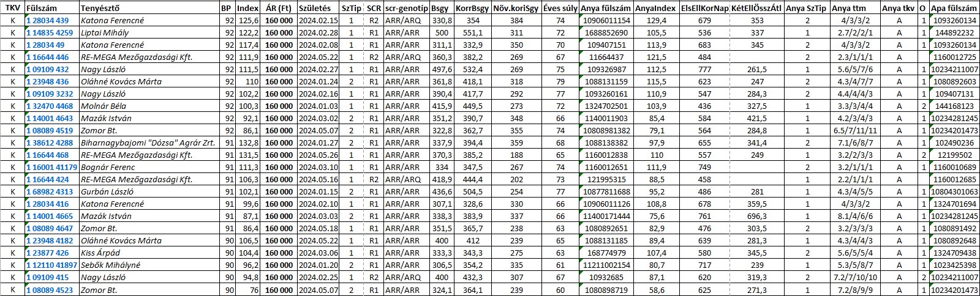This screenshot has width=980, height=296.
Task: Click ear tag link 1 14835 4259
Action: 50,33
